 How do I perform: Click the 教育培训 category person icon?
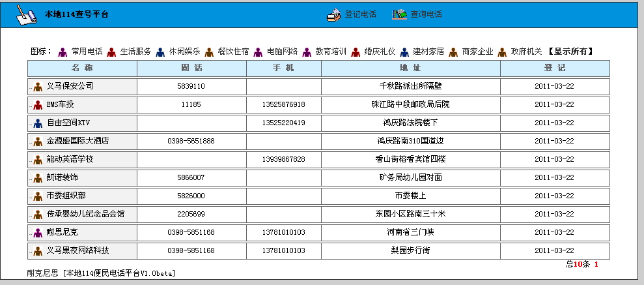click(x=307, y=52)
